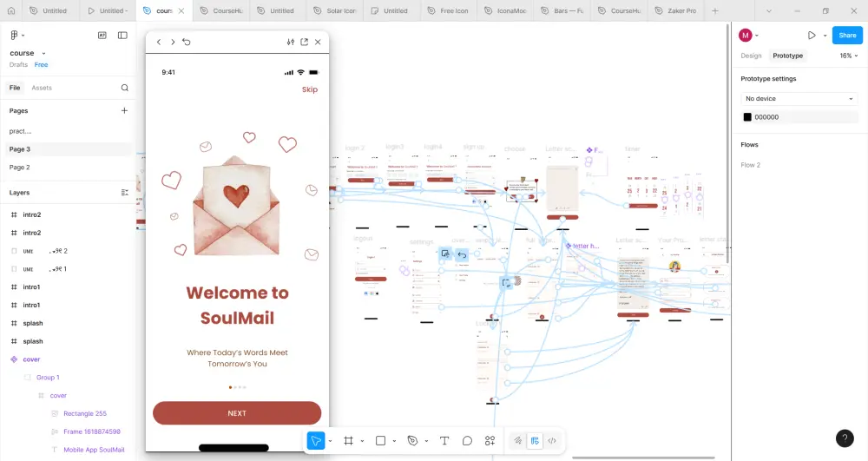Open present options dropdown arrow
868x461 pixels.
point(825,36)
